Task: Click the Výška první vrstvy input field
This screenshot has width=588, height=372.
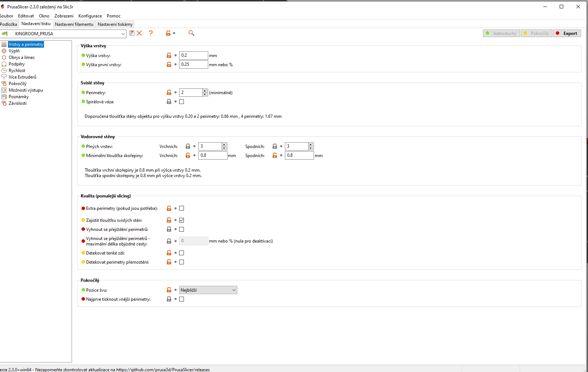Action: click(193, 64)
